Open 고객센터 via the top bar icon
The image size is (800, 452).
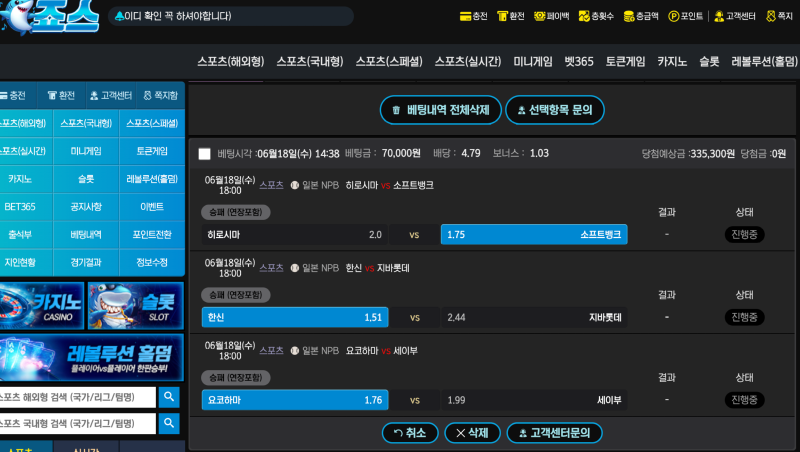(x=718, y=16)
